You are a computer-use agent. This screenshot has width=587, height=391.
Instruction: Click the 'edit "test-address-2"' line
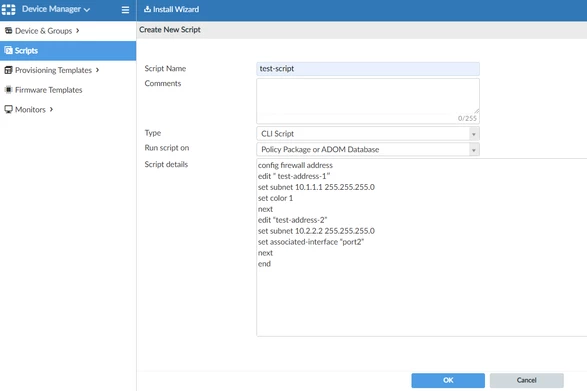tap(292, 220)
